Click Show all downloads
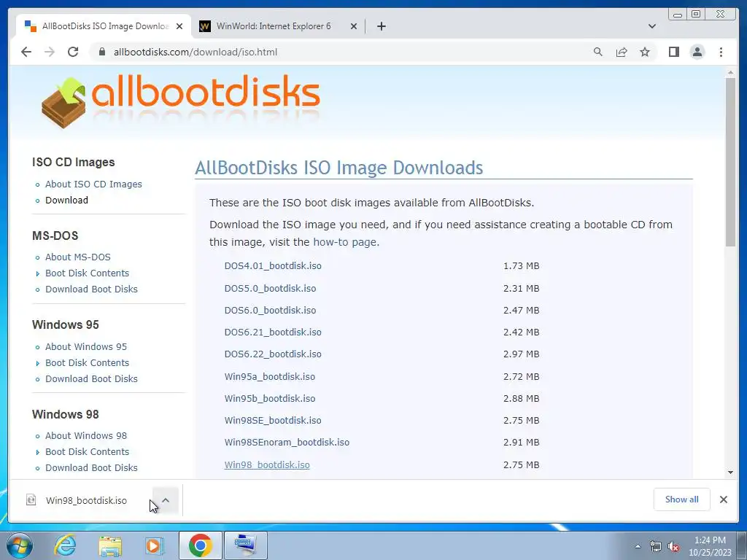The image size is (747, 560). coord(682,499)
